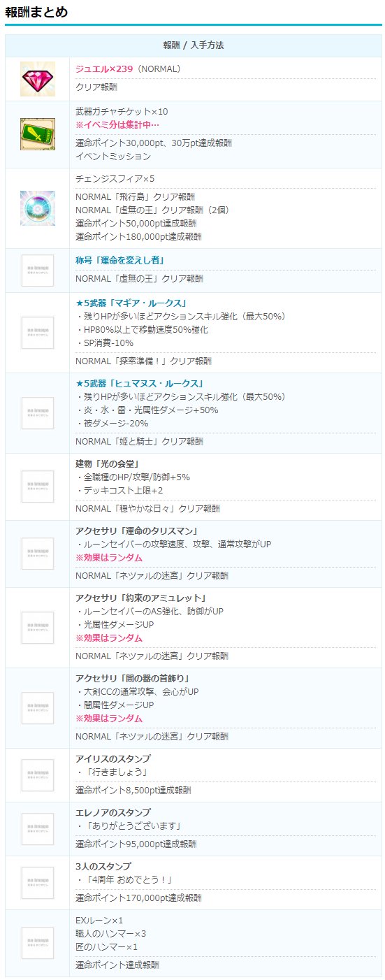Click the text ・炎・水・雷・光属性ダメージ+50%
This screenshot has width=385, height=980.
[x=147, y=410]
